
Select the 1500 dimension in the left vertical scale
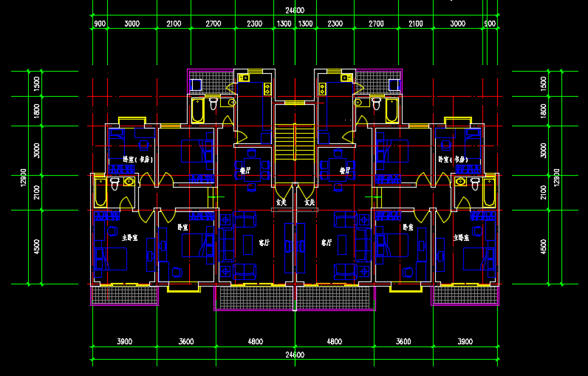(x=36, y=84)
